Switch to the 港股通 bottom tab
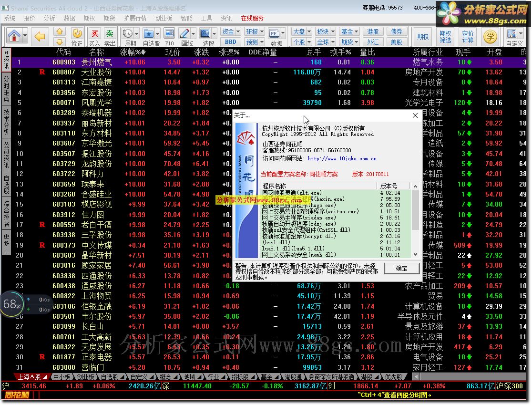Viewport: 532px width, 405px height. tap(293, 377)
